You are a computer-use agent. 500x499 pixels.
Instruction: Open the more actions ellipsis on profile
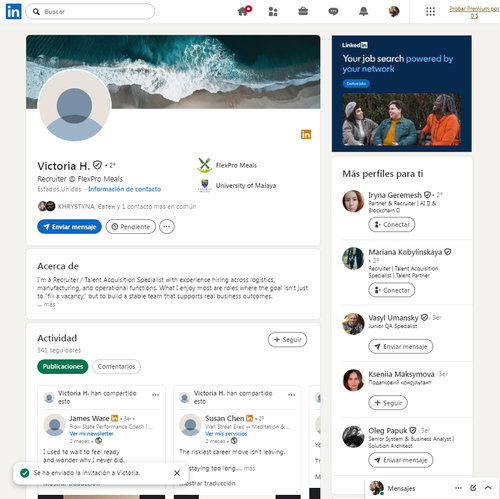point(167,227)
